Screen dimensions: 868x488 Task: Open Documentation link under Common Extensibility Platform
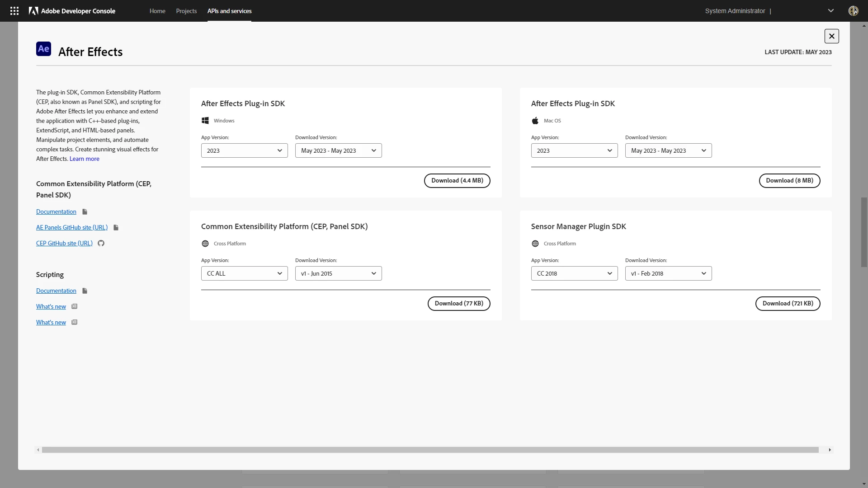[56, 211]
